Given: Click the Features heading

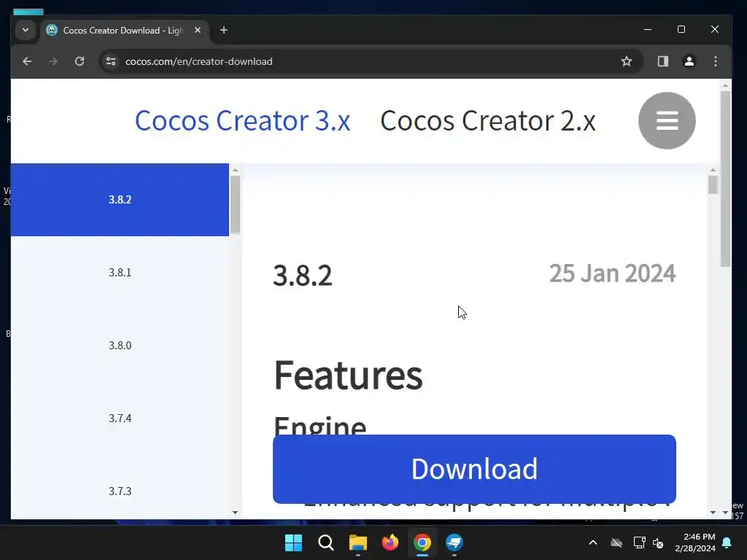Looking at the screenshot, I should pyautogui.click(x=348, y=376).
